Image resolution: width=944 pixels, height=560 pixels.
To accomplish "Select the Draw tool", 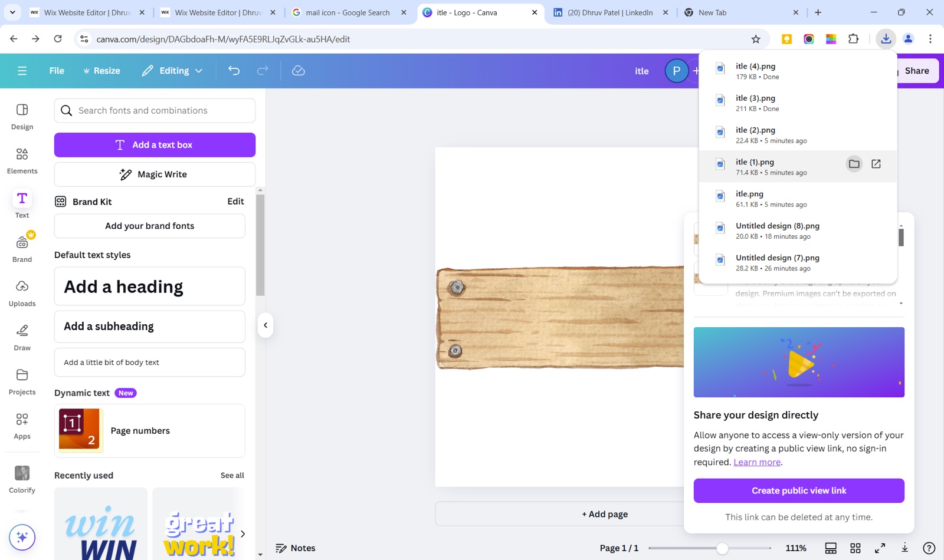I will (x=22, y=338).
